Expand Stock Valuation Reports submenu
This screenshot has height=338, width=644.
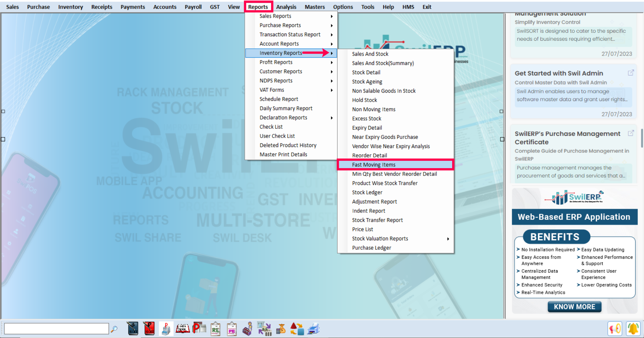pyautogui.click(x=396, y=239)
